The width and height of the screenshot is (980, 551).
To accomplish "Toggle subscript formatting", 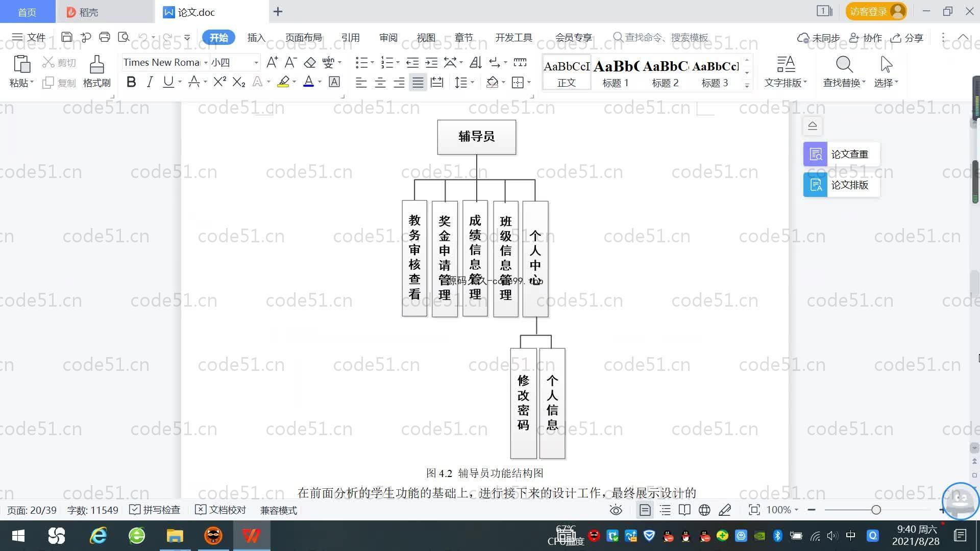I will pos(239,82).
